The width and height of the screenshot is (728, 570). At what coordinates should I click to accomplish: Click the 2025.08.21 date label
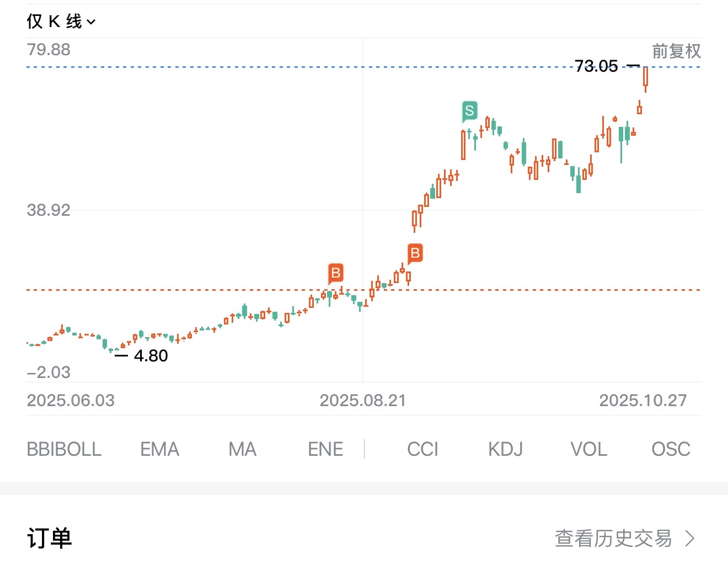(363, 401)
